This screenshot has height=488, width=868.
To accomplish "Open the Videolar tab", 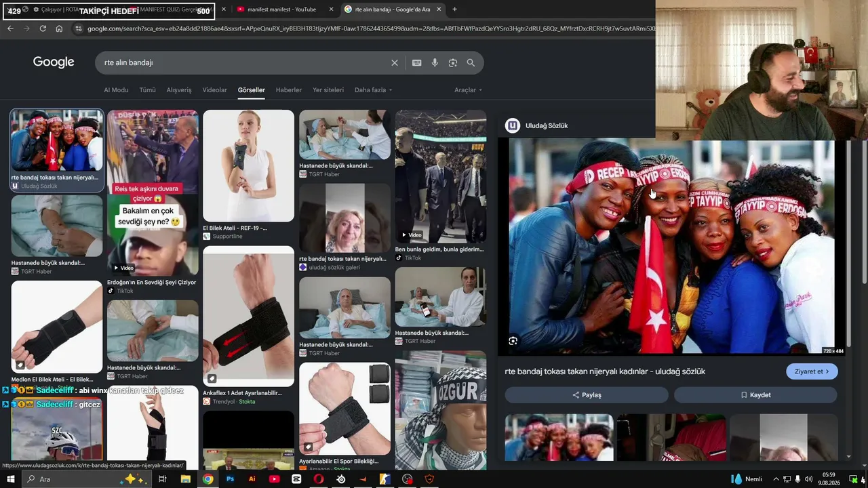I will click(215, 90).
